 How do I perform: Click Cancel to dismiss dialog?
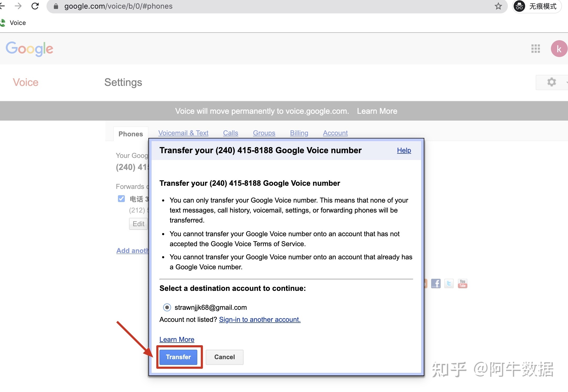(224, 357)
